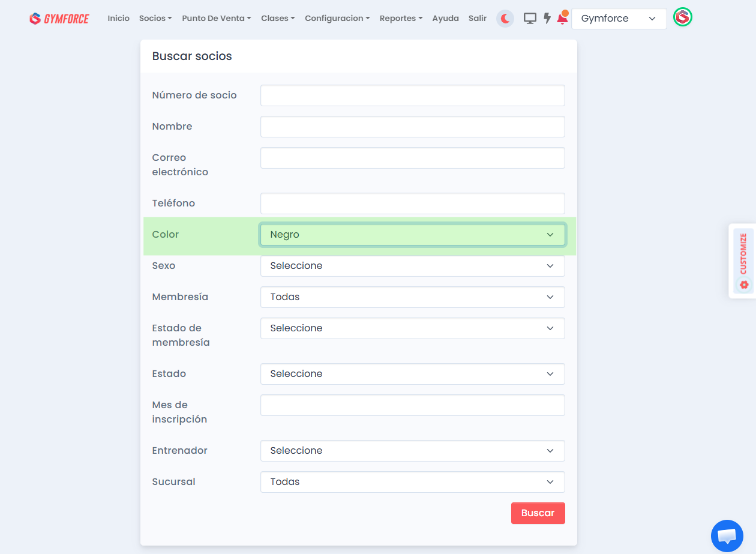Open the Membresía dropdown
Image resolution: width=756 pixels, height=554 pixels.
coord(412,297)
